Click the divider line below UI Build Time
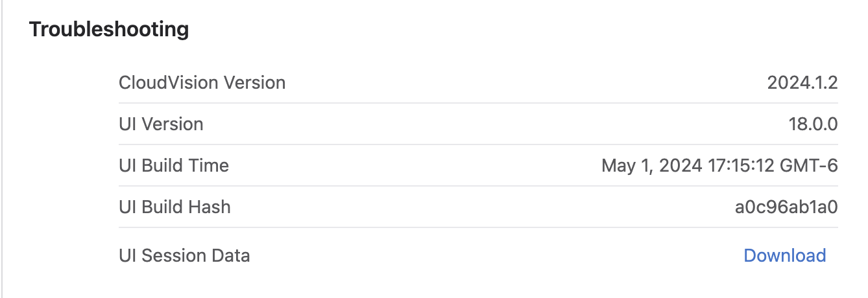868x298 pixels. point(478,186)
